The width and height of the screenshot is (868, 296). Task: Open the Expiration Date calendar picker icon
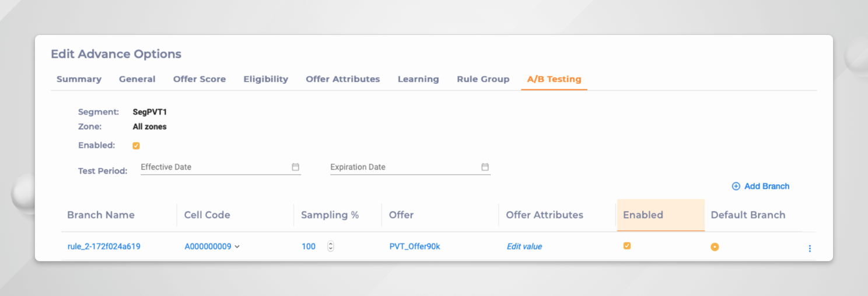coord(485,167)
